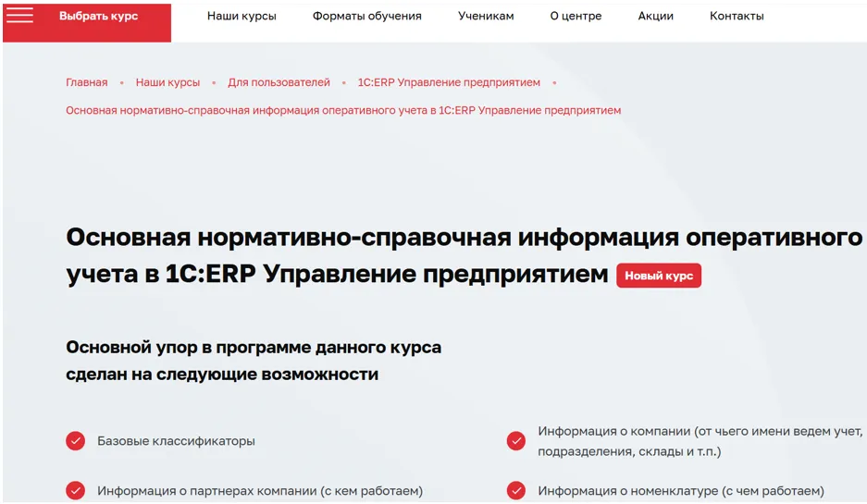
Task: Click the checkmark icon beside "Информация о партнерах компании"
Action: click(76, 491)
